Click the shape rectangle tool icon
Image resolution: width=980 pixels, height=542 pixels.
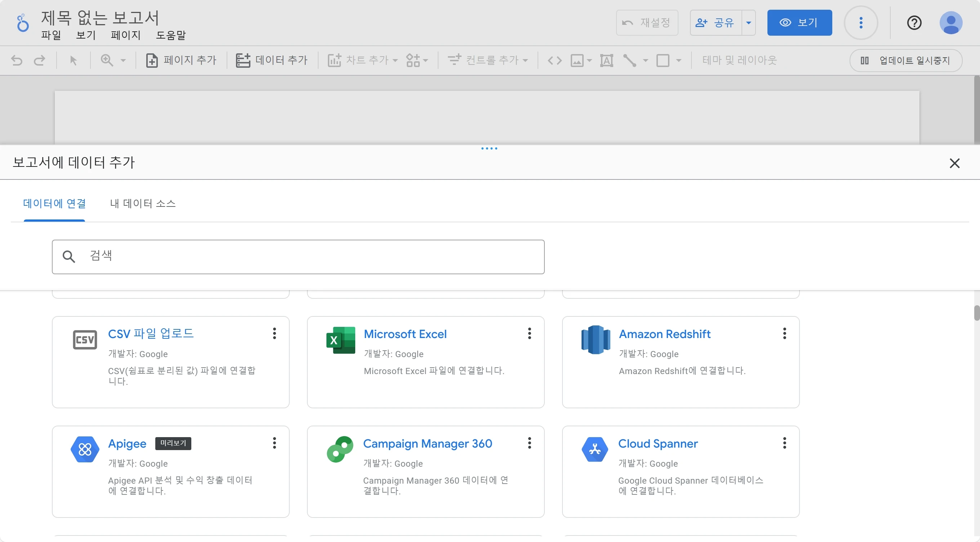click(x=663, y=60)
